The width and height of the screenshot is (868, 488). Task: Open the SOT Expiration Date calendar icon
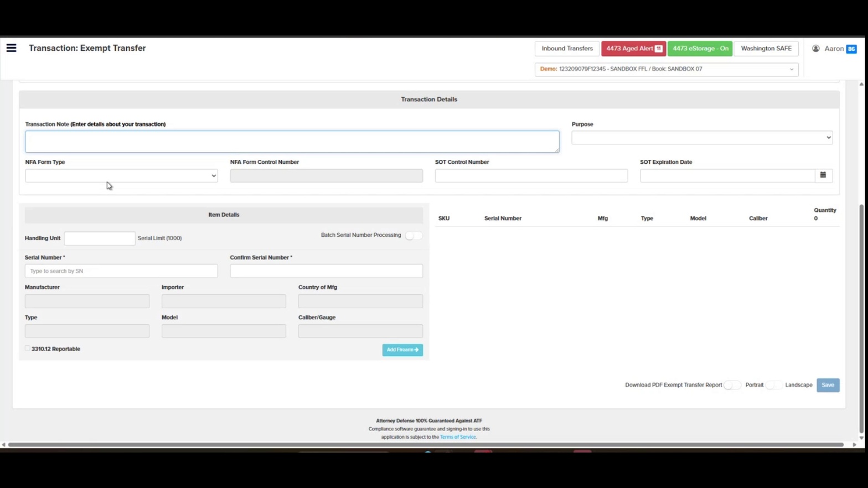pos(823,175)
